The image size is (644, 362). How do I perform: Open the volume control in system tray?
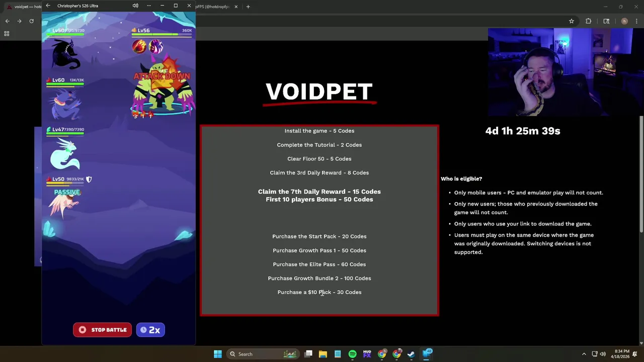click(x=603, y=354)
